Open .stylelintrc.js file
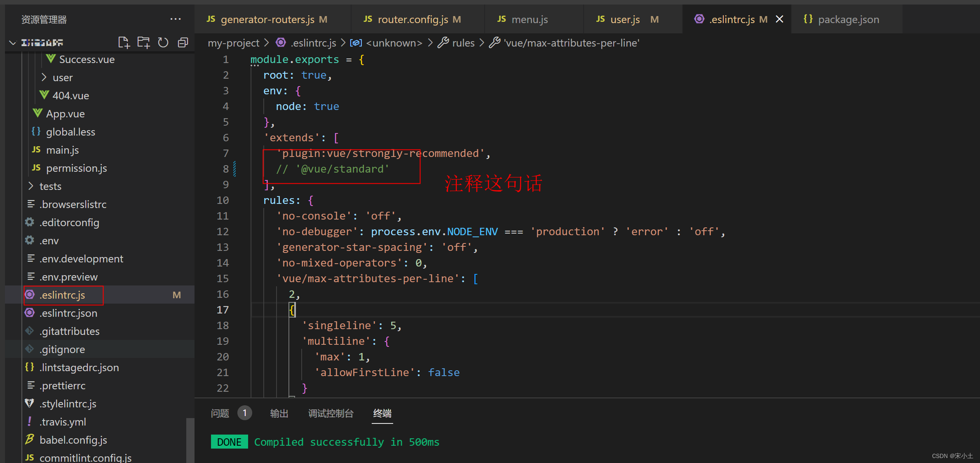The width and height of the screenshot is (980, 463). point(68,404)
